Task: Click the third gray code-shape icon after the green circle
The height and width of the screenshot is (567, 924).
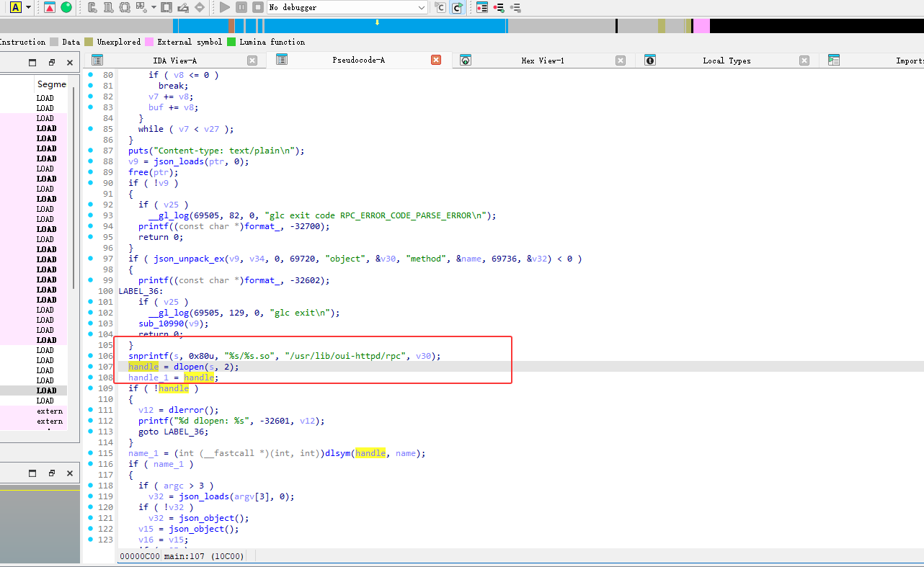Action: (x=125, y=7)
